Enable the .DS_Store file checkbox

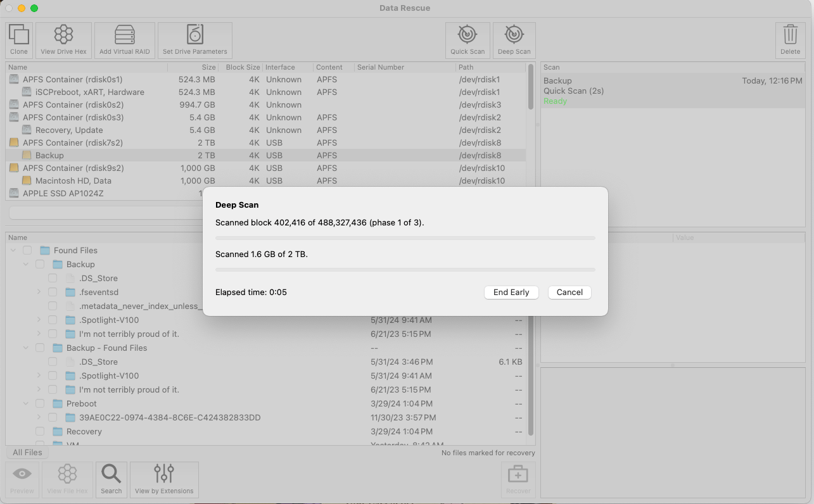(53, 278)
